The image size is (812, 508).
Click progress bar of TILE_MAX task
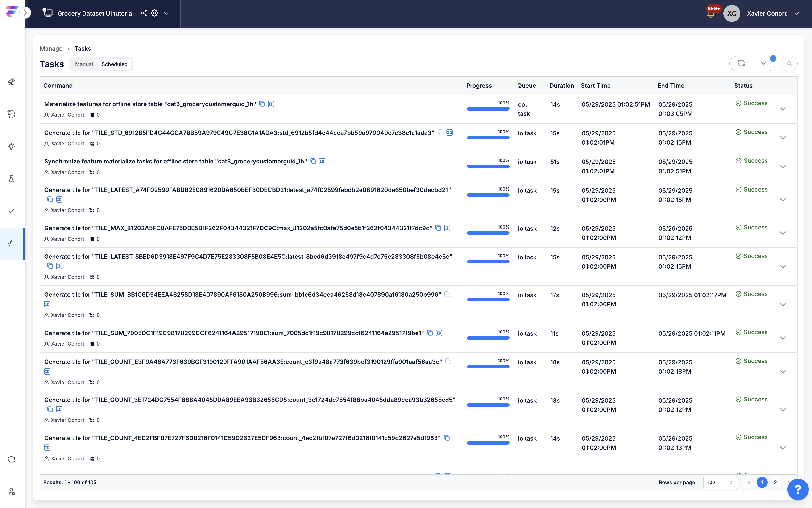click(488, 233)
